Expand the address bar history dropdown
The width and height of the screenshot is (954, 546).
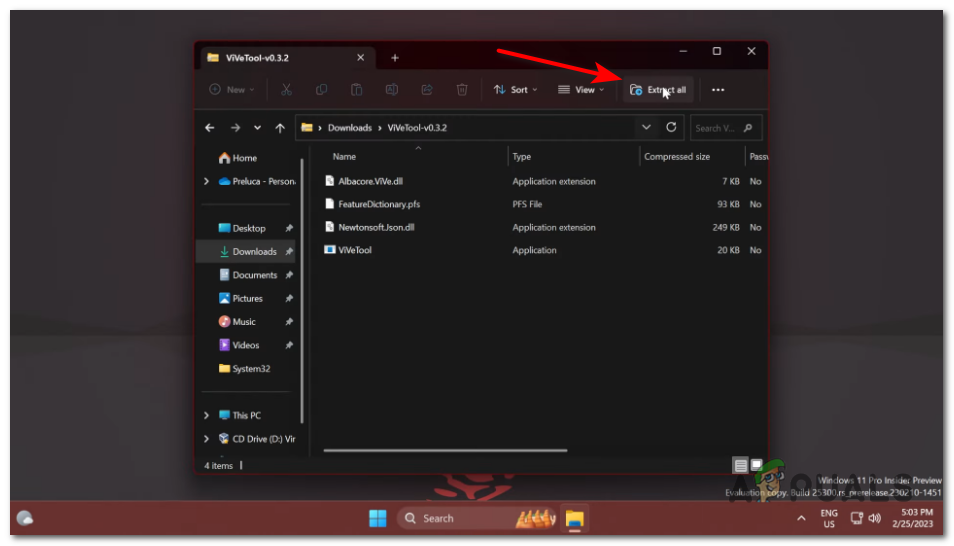646,127
